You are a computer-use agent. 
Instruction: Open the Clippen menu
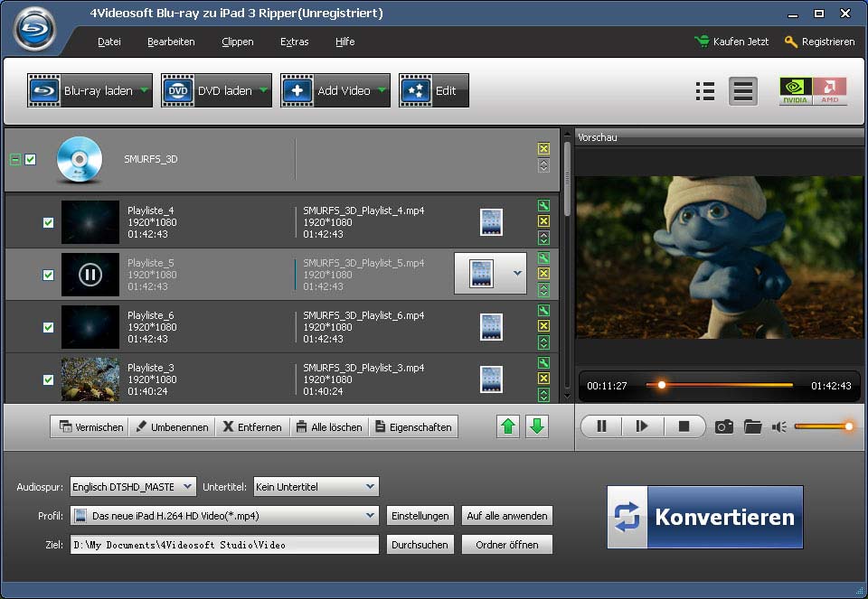click(x=238, y=42)
